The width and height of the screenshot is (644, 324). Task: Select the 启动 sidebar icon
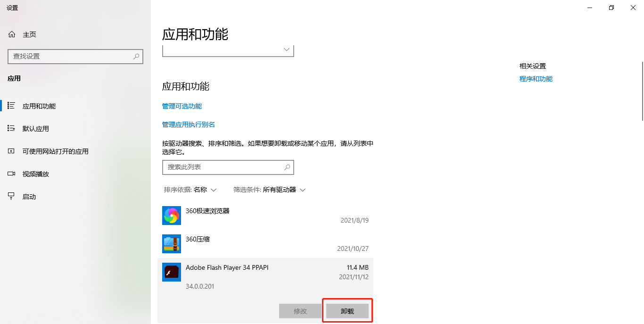coord(11,196)
